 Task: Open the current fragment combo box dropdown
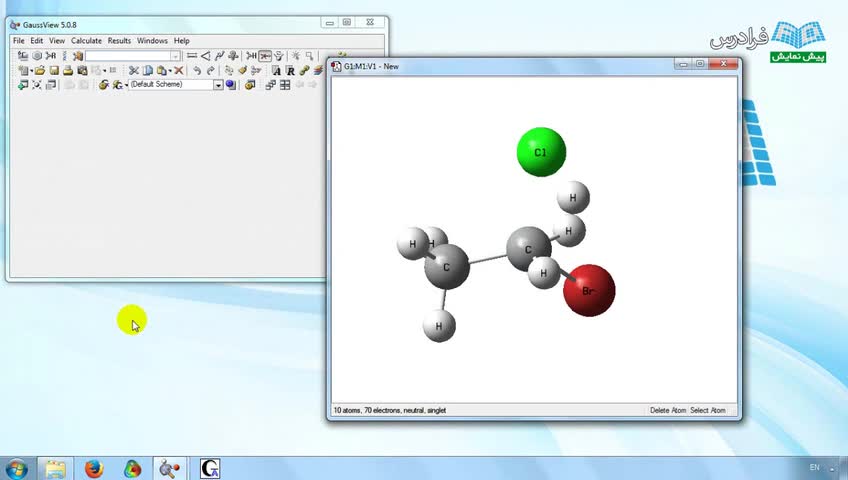[175, 56]
